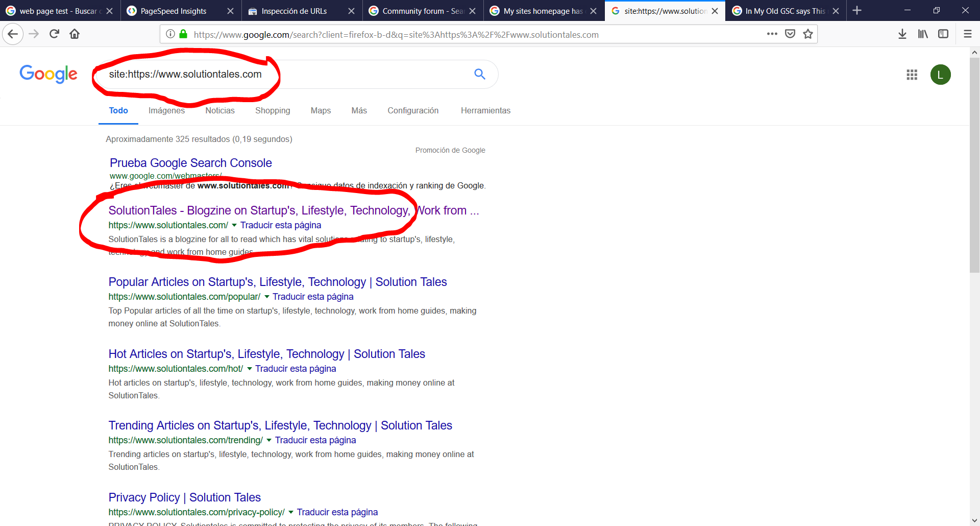
Task: Translate the SolutionTales homepage result
Action: coord(281,225)
